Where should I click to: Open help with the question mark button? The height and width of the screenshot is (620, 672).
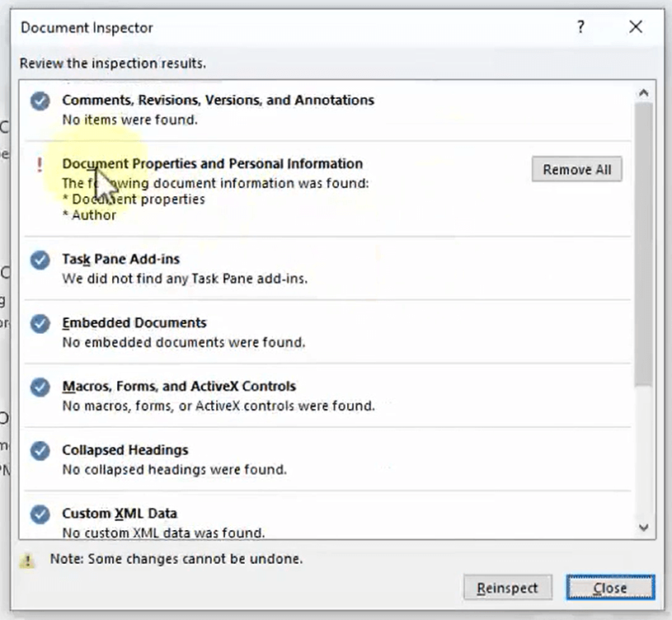tap(581, 27)
